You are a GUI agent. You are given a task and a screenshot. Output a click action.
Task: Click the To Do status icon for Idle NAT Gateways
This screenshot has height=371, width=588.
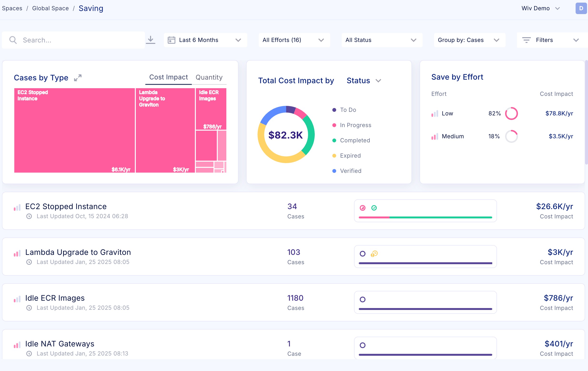[x=363, y=345]
